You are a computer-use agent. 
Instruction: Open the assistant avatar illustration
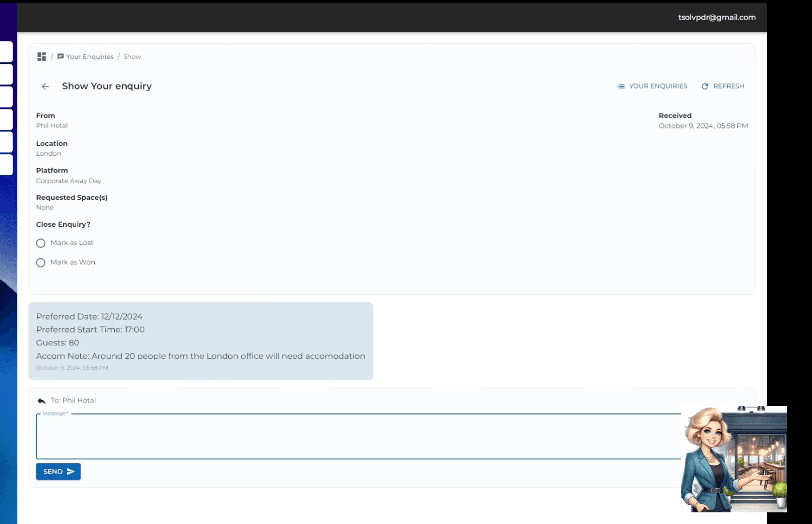734,459
